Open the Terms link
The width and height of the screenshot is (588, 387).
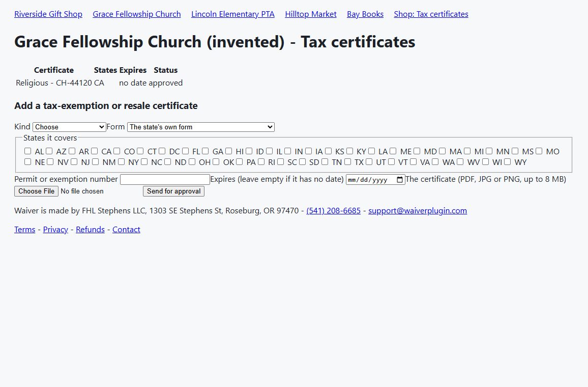point(25,229)
